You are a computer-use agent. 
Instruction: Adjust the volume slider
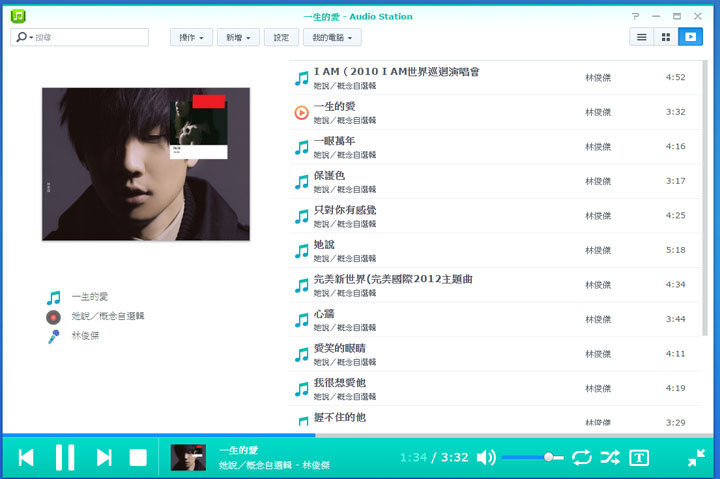pyautogui.click(x=531, y=457)
